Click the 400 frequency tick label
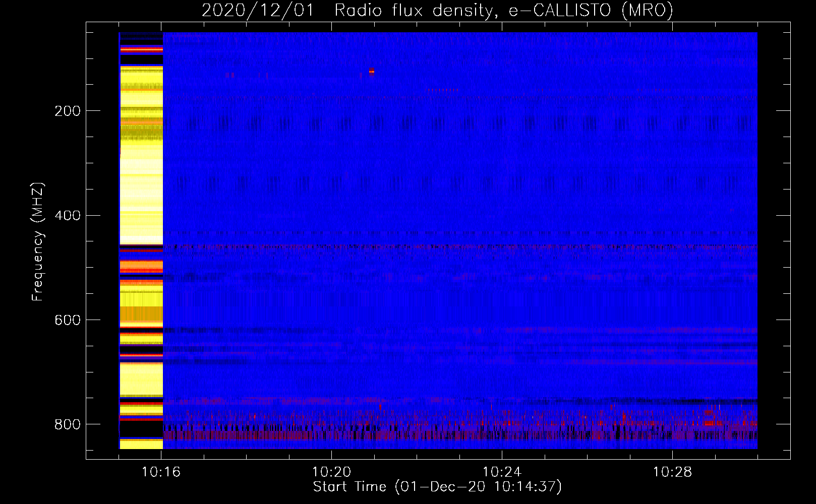The height and width of the screenshot is (504, 816). [68, 216]
